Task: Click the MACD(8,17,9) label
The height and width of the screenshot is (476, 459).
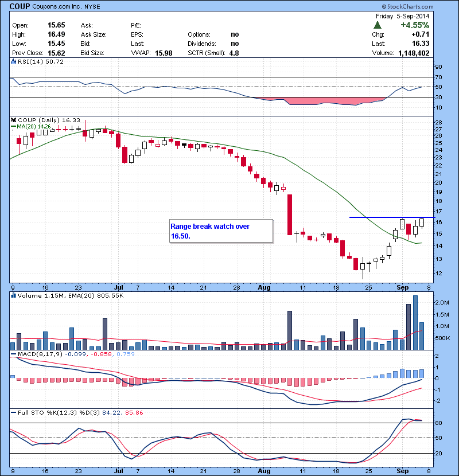Action: pos(40,354)
